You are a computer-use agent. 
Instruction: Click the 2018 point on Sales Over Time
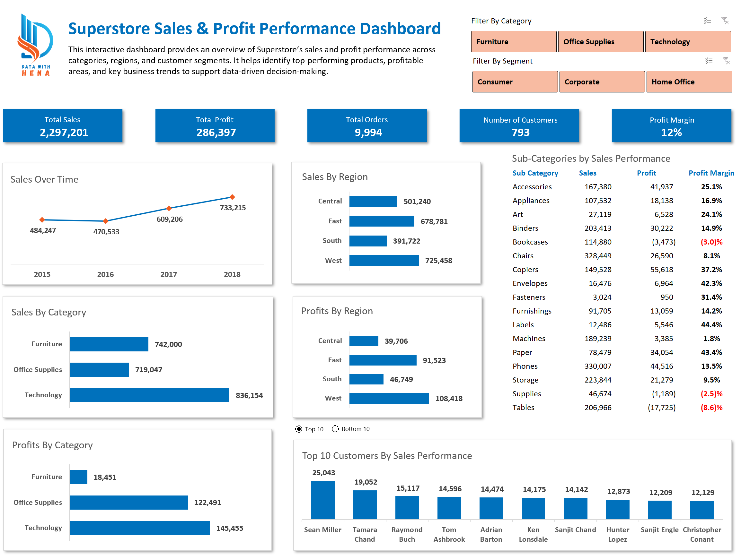tap(232, 197)
